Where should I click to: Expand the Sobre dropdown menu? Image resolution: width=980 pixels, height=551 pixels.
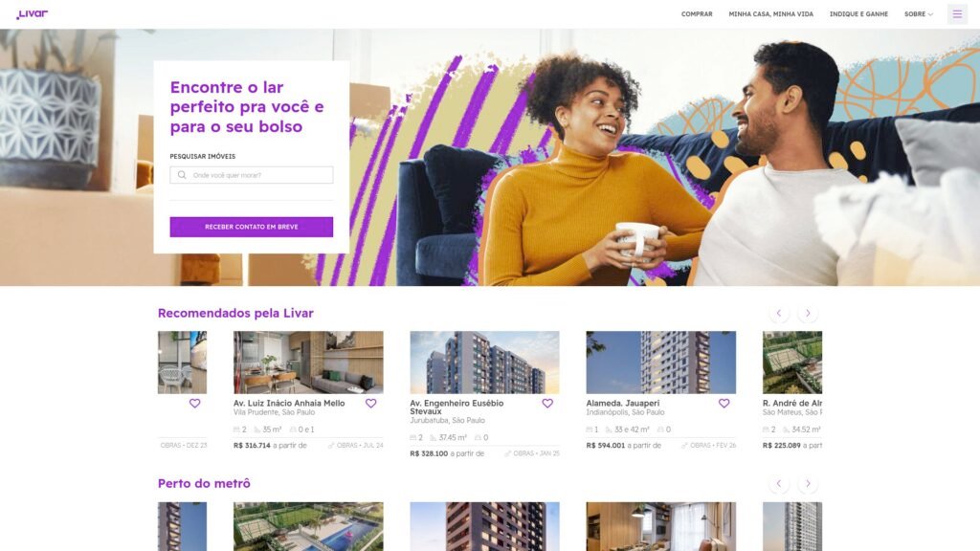pyautogui.click(x=918, y=13)
